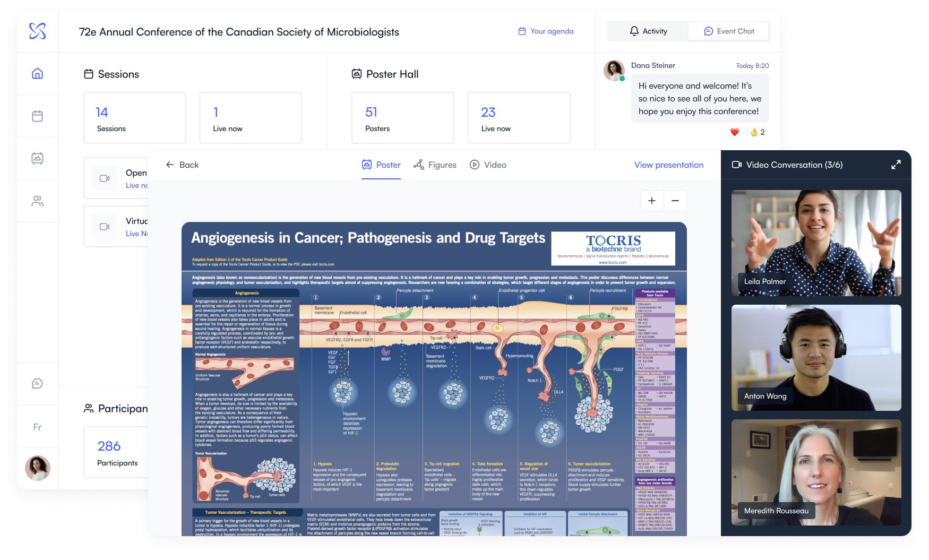This screenshot has height=560, width=929.
Task: Click the Sessions section heading
Action: pos(111,74)
